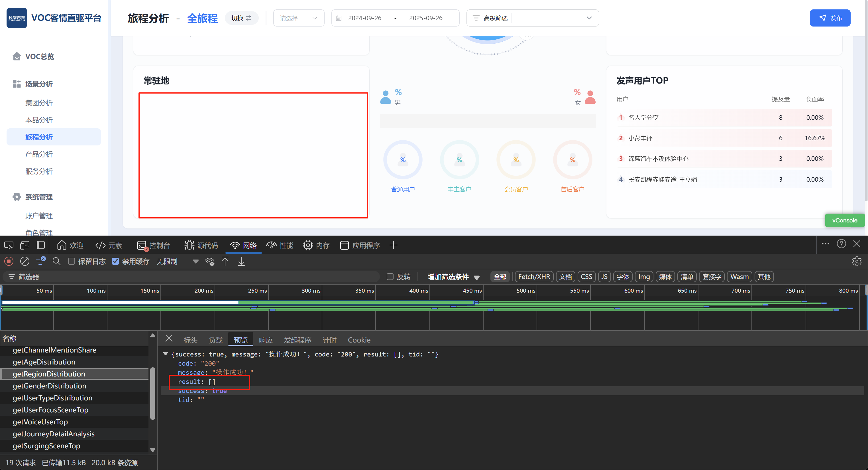Image resolution: width=868 pixels, height=470 pixels.
Task: Select the getGenderDistribution request
Action: [x=50, y=386]
